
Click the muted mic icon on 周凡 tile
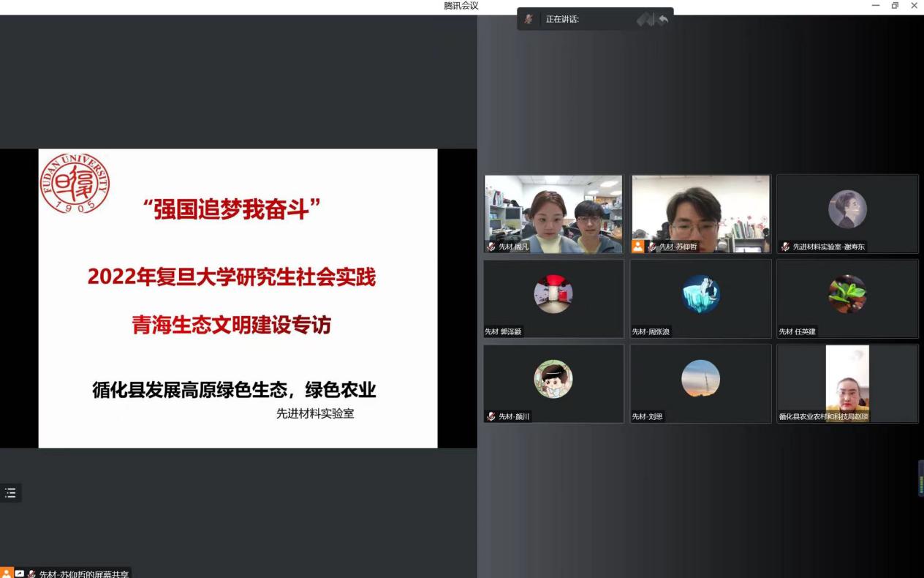click(x=491, y=247)
